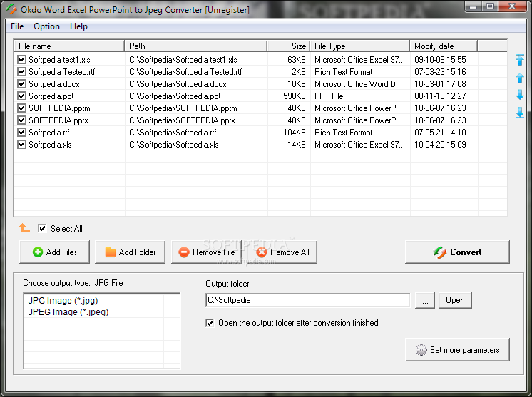The height and width of the screenshot is (397, 532).
Task: Open the Option menu
Action: click(x=46, y=26)
